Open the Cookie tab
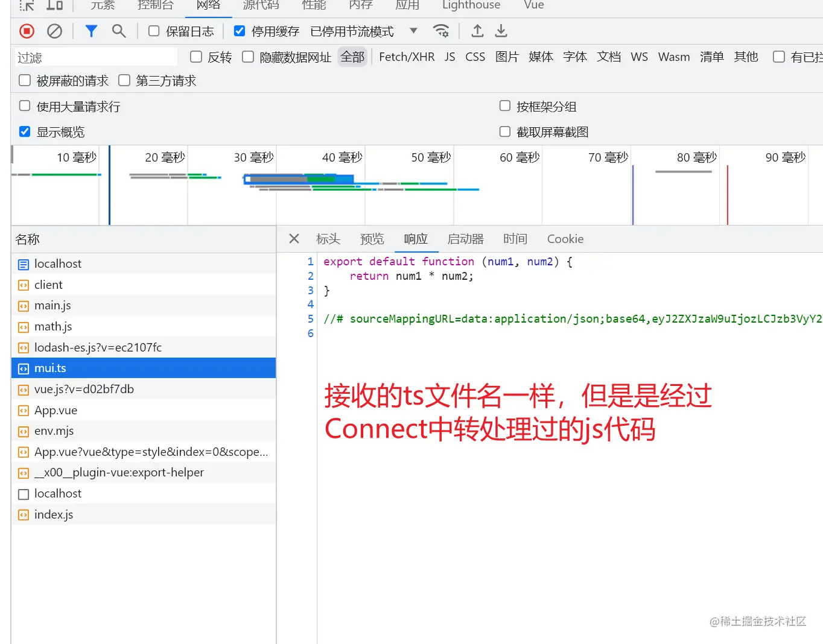This screenshot has height=644, width=823. (565, 239)
